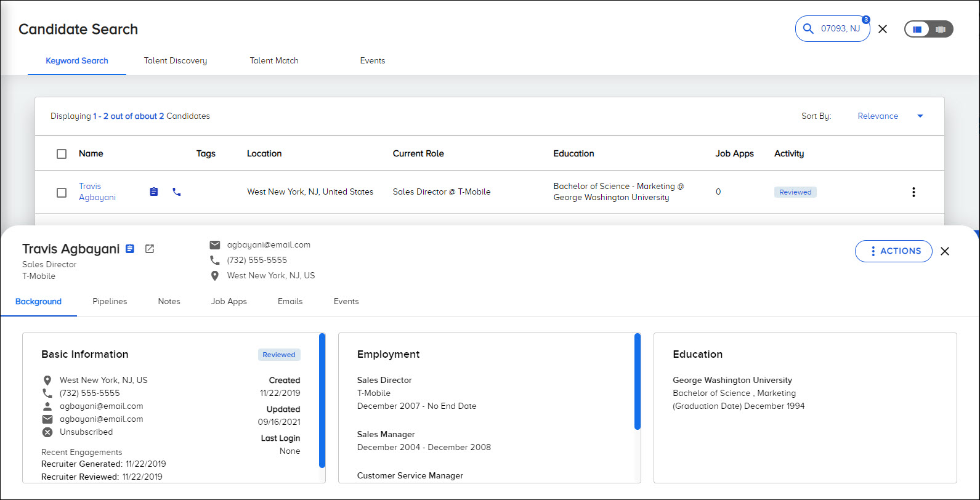Click the Employment card scrollbar
The height and width of the screenshot is (500, 980).
(x=638, y=382)
